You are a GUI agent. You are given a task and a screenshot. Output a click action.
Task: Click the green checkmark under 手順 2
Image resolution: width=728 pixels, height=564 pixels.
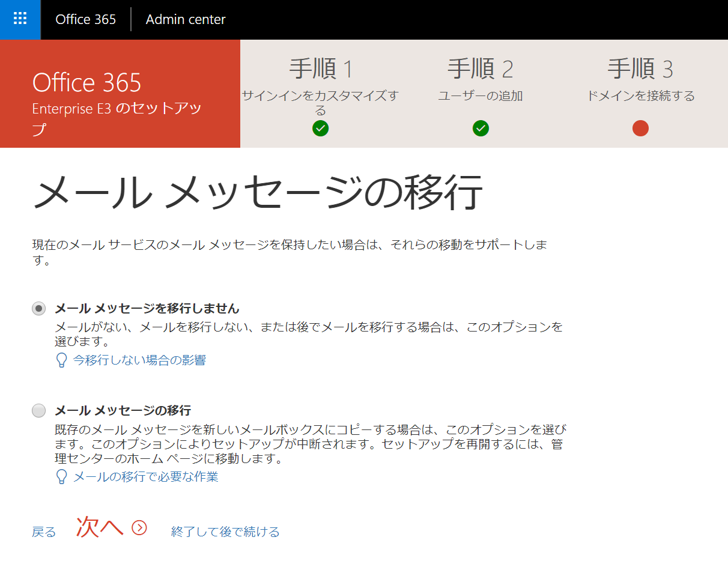(481, 128)
